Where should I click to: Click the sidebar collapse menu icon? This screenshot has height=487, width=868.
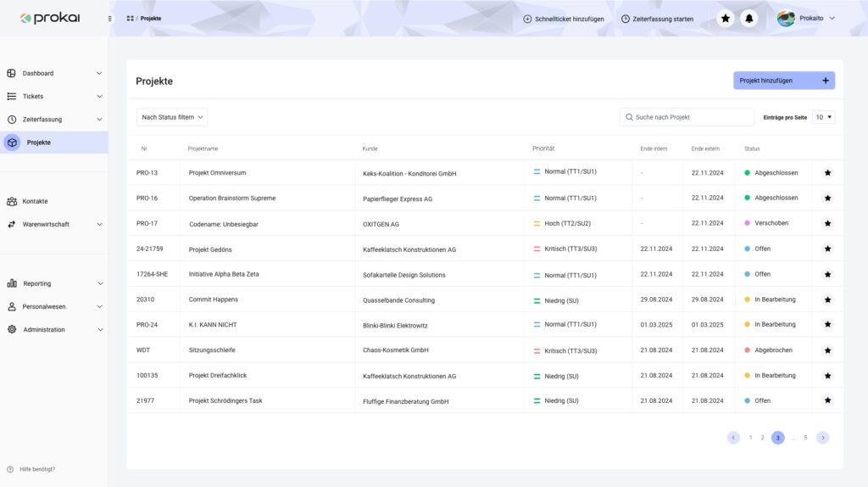[109, 19]
